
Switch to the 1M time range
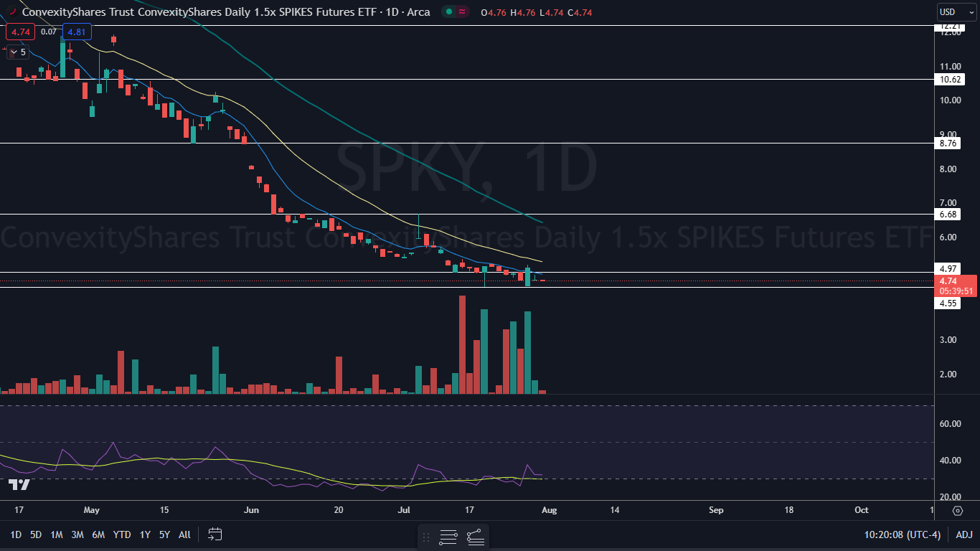pyautogui.click(x=57, y=534)
